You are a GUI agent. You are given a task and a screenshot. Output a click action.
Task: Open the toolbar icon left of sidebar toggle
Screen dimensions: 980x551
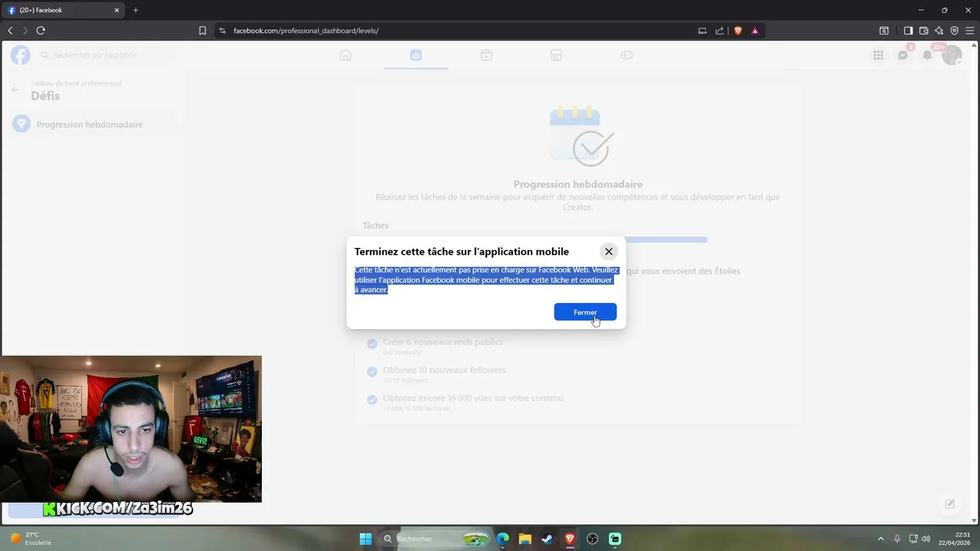click(x=884, y=31)
